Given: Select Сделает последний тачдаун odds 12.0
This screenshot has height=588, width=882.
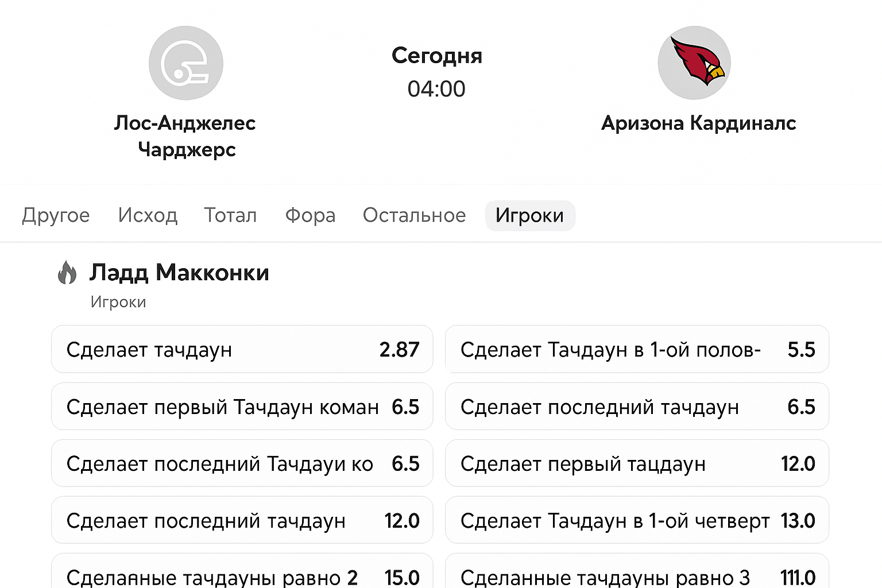Looking at the screenshot, I should 242,520.
